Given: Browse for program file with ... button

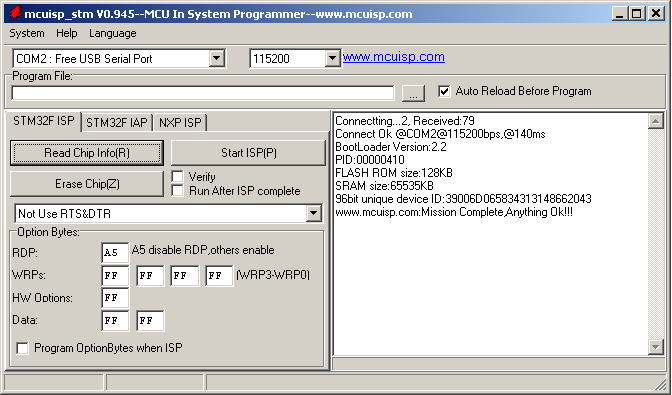Looking at the screenshot, I should click(x=413, y=93).
